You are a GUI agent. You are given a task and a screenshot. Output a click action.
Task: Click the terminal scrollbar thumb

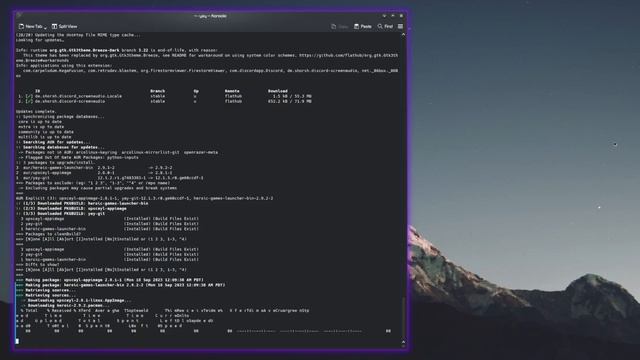tap(403, 318)
